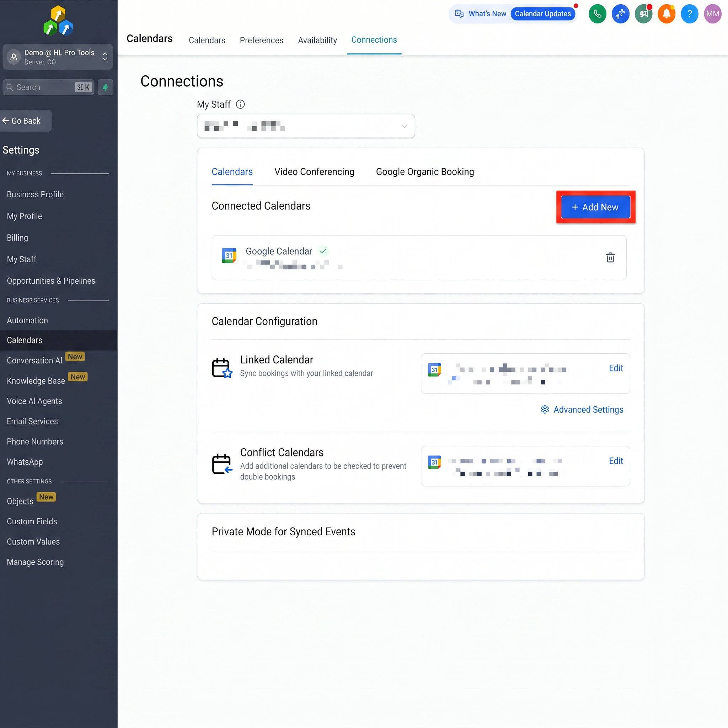Image resolution: width=728 pixels, height=728 pixels.
Task: Focus the sidebar Search field
Action: tap(48, 87)
